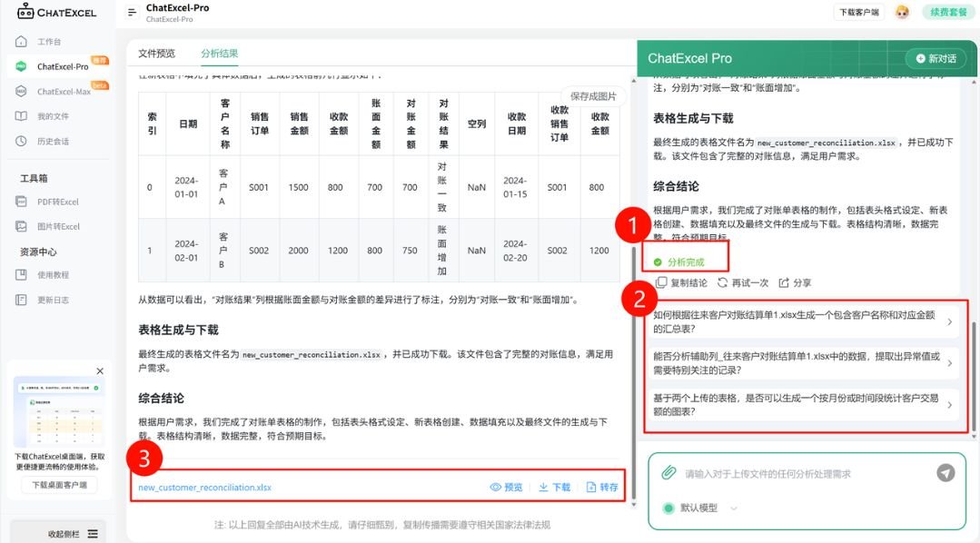Click the date cell 2024-01-15
980x543 pixels.
517,187
